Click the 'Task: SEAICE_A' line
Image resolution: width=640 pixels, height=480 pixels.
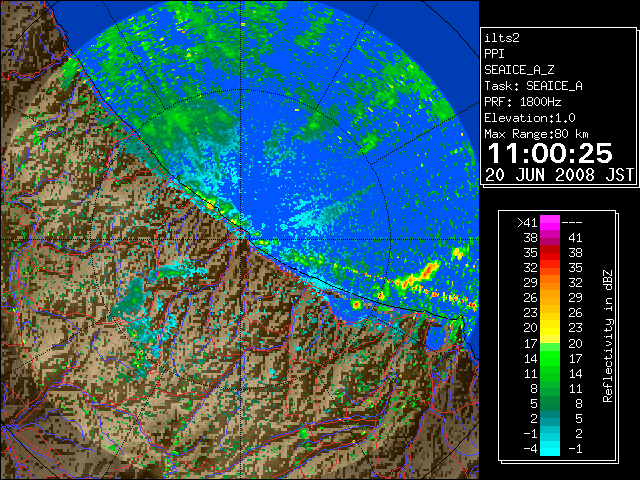click(x=533, y=86)
